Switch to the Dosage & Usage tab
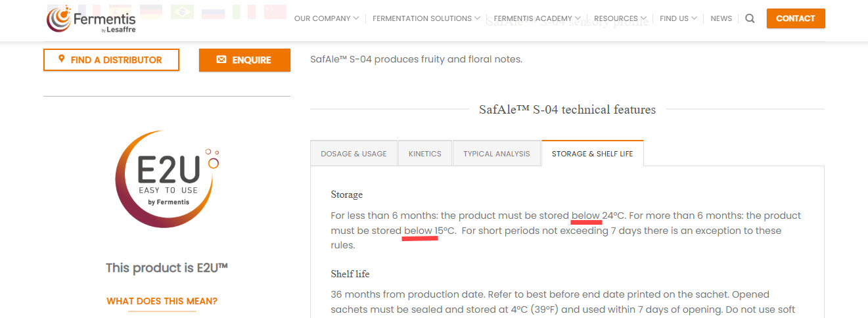The width and height of the screenshot is (868, 318). click(354, 154)
